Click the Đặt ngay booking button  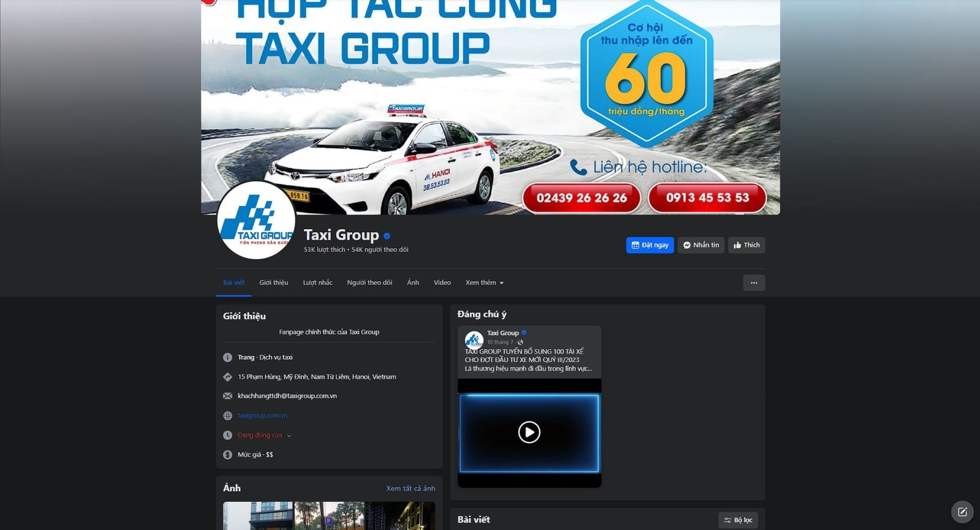point(650,245)
